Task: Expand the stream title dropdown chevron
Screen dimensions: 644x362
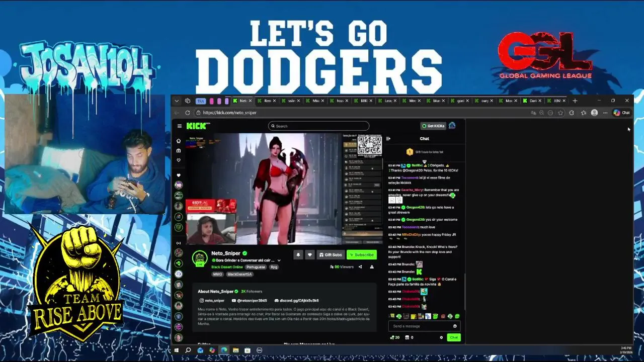Action: tap(279, 260)
